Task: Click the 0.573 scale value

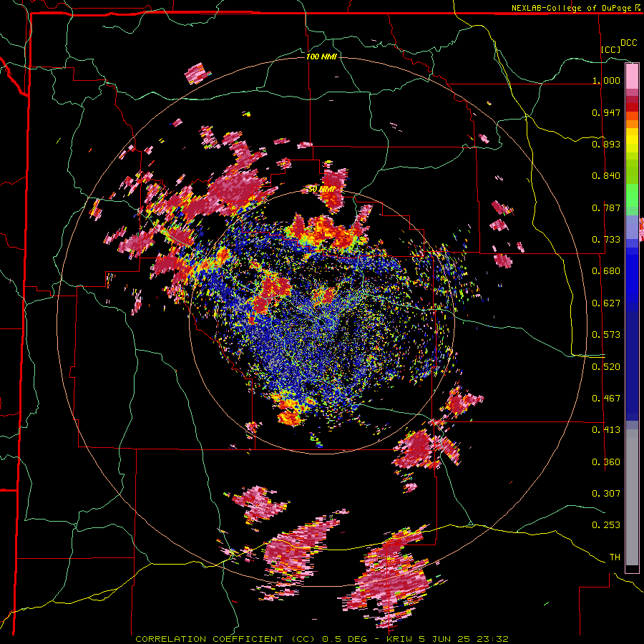Action: [606, 335]
